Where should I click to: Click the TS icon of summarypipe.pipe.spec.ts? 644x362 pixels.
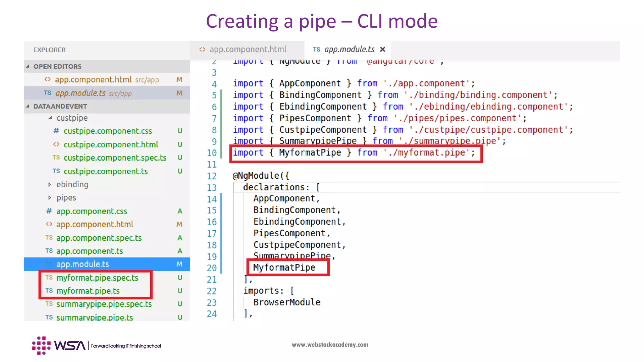[49, 304]
